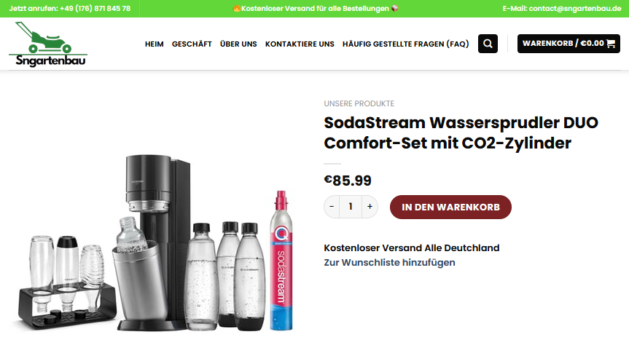The image size is (629, 364).
Task: Click Zur Wunschliste hinzufügen link
Action: (x=389, y=263)
